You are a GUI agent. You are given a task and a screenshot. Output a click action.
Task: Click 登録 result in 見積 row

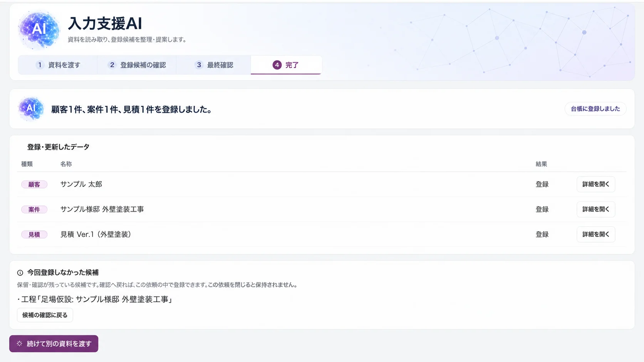click(542, 234)
